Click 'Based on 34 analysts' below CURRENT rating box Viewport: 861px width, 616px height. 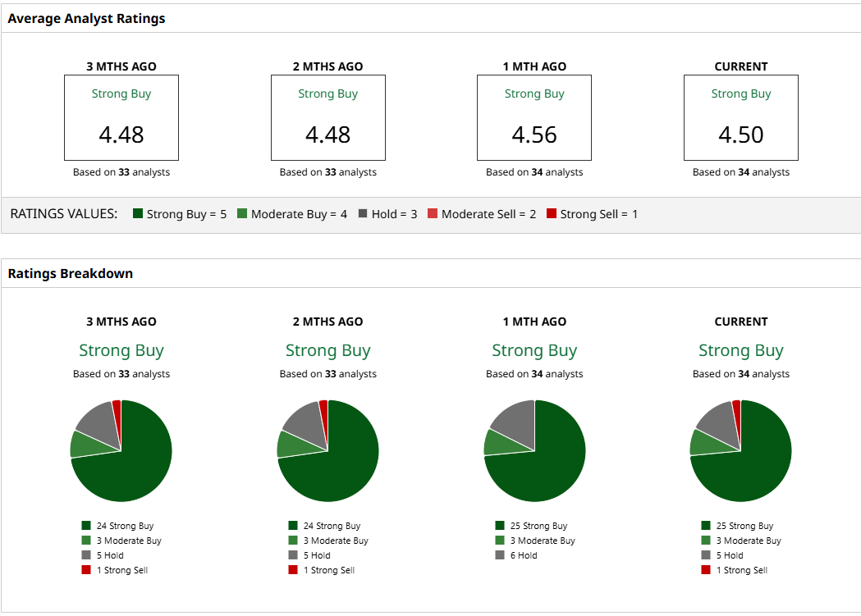pyautogui.click(x=740, y=171)
